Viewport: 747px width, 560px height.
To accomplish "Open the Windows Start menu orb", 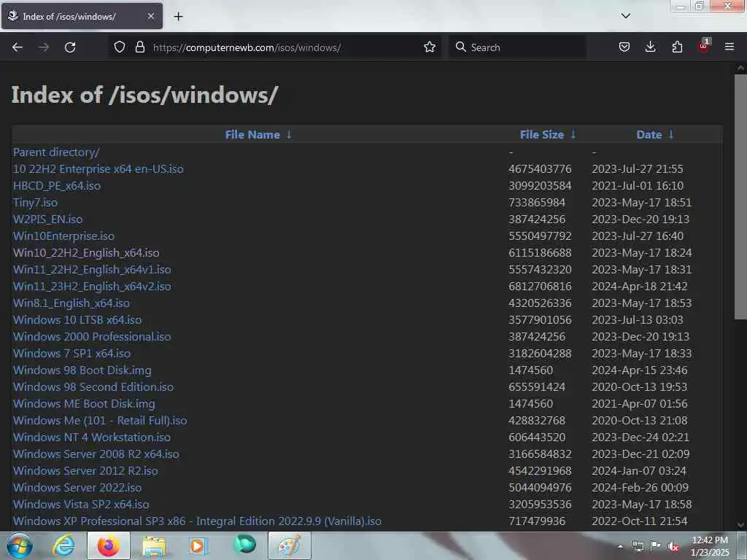I will click(20, 545).
